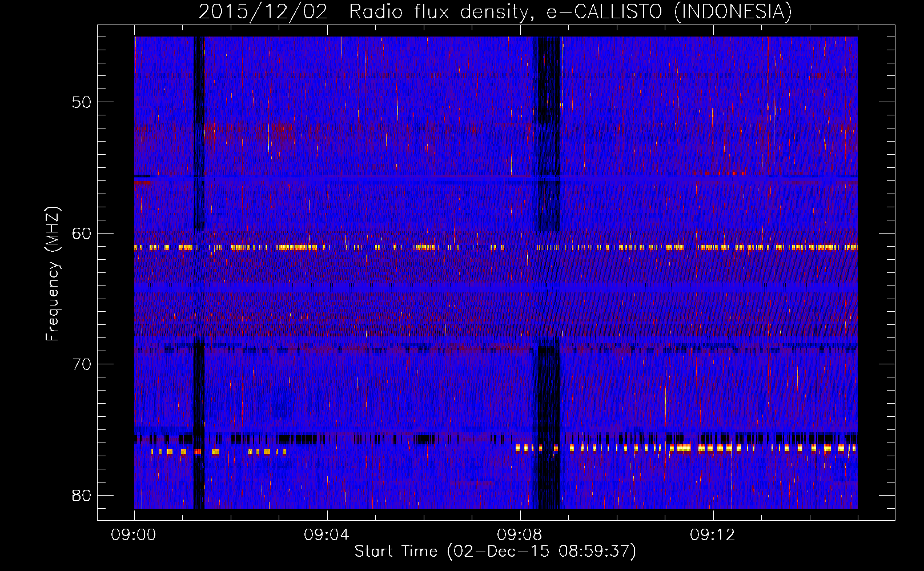The height and width of the screenshot is (571, 924).
Task: Click the frequency tick label '70'
Action: coord(82,364)
